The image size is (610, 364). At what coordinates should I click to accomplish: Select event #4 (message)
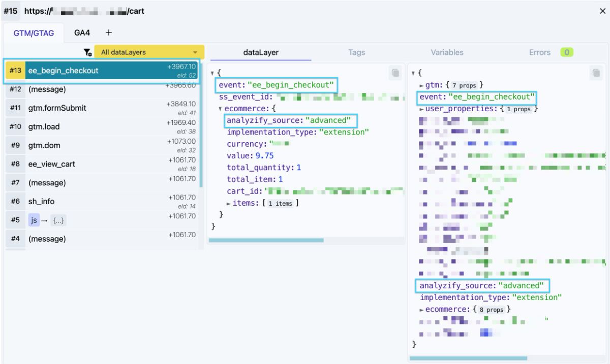[102, 239]
